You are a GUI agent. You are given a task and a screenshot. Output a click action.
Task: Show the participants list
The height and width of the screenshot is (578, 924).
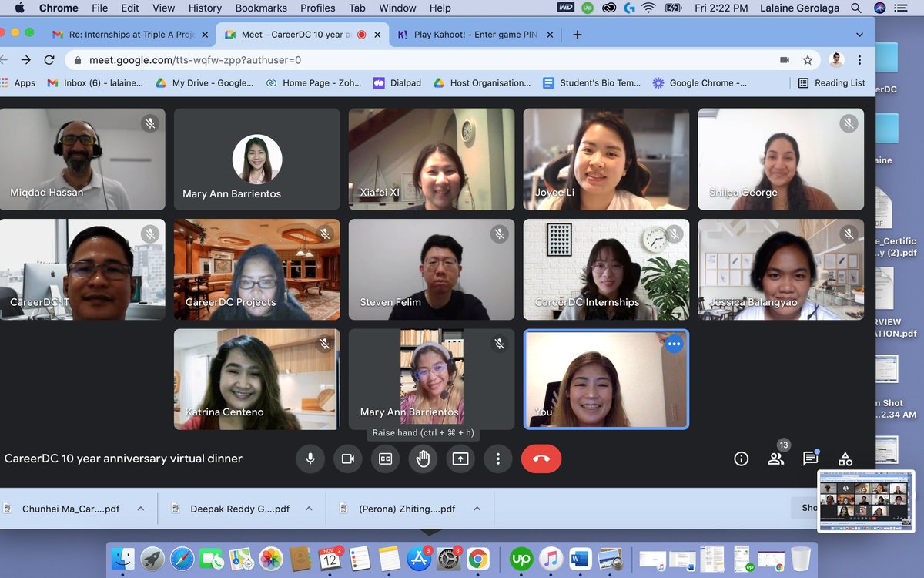tap(776, 459)
